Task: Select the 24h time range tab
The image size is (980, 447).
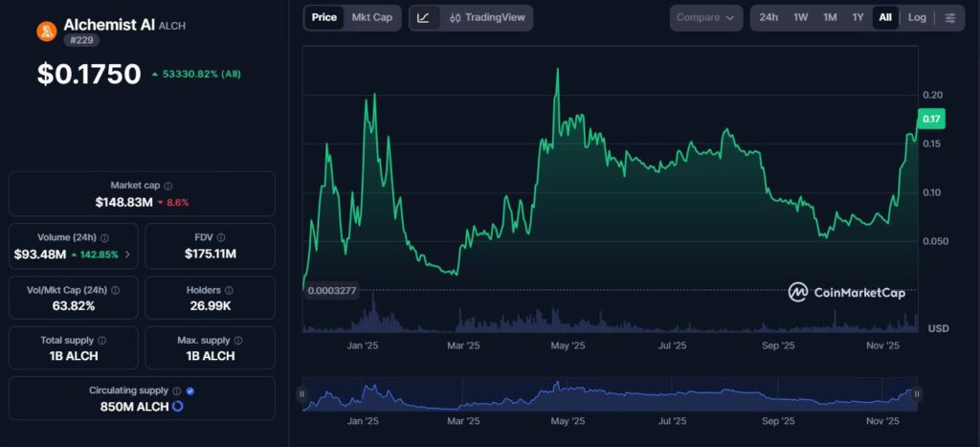Action: 768,17
